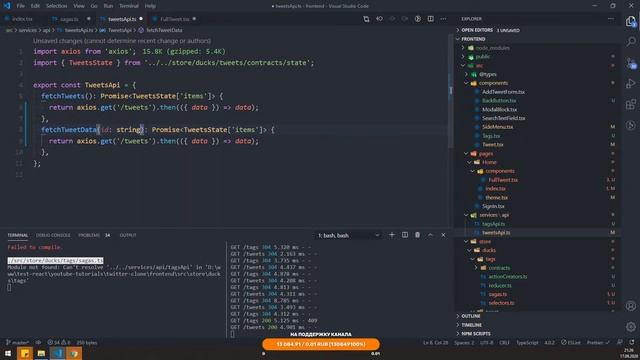Open the Selection menu

[56, 6]
